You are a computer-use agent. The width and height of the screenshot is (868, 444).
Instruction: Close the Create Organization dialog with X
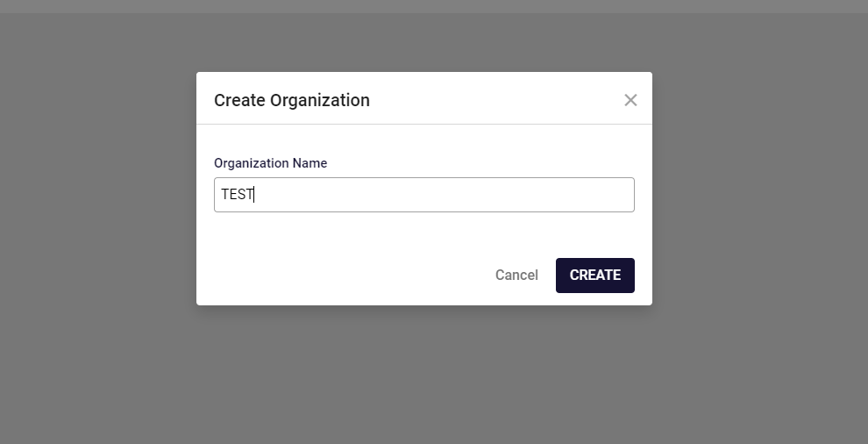click(630, 100)
